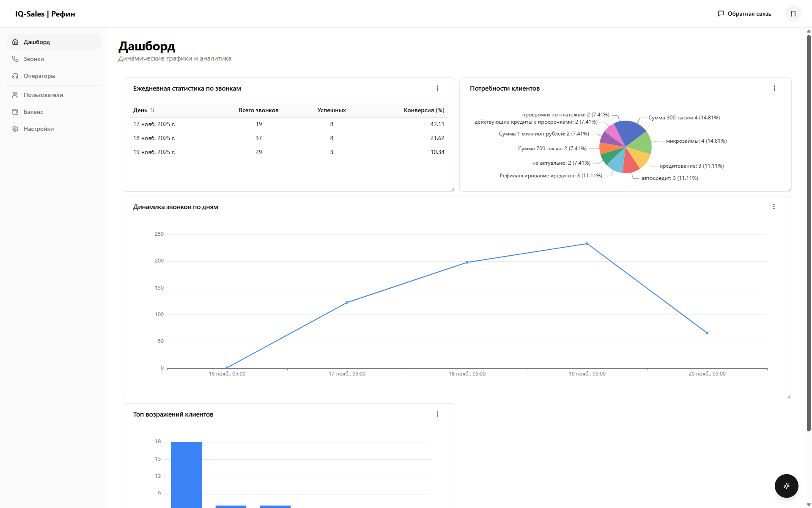Open options menu for Ежедневная статистика card
Viewport: 812px width, 508px height.
point(438,88)
